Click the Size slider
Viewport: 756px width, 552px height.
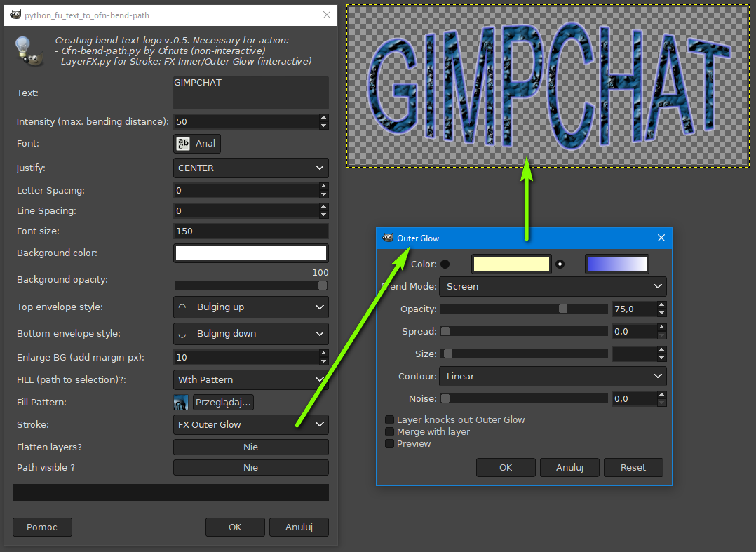[x=524, y=354]
